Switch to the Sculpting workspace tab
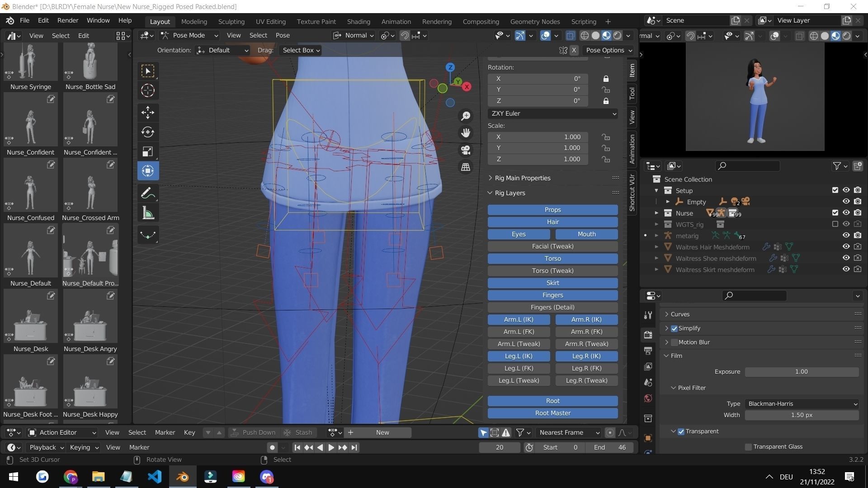 click(231, 21)
